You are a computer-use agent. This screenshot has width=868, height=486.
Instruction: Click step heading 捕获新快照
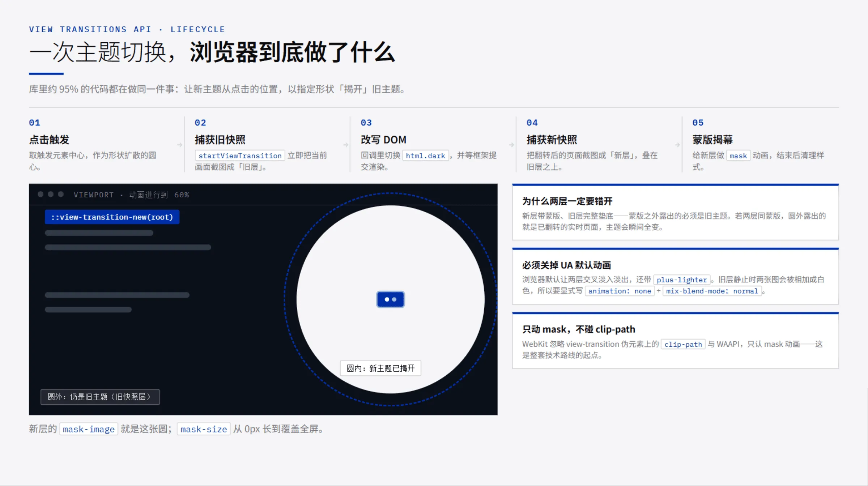pyautogui.click(x=552, y=140)
